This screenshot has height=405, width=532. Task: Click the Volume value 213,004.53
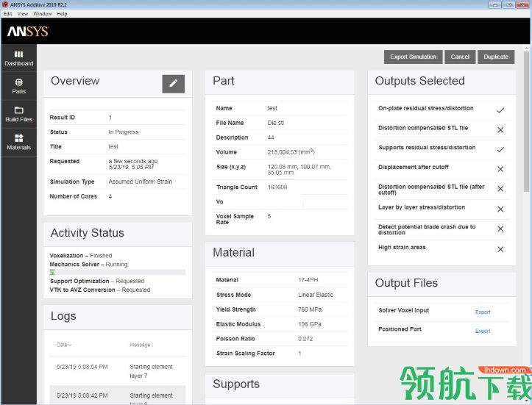(291, 152)
